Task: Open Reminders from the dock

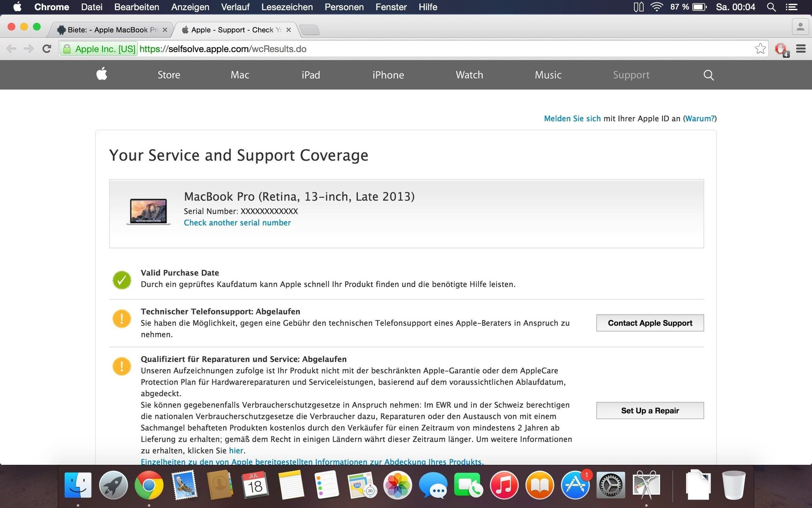Action: [x=327, y=485]
